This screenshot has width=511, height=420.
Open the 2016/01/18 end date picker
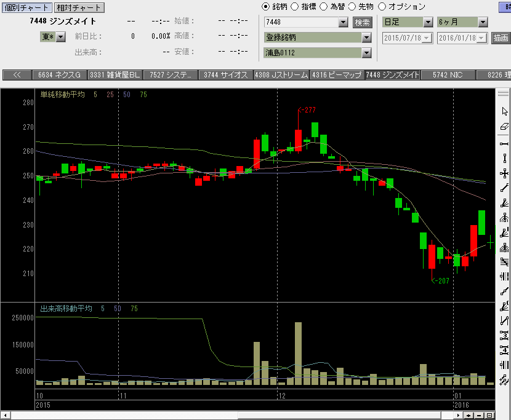tap(481, 38)
